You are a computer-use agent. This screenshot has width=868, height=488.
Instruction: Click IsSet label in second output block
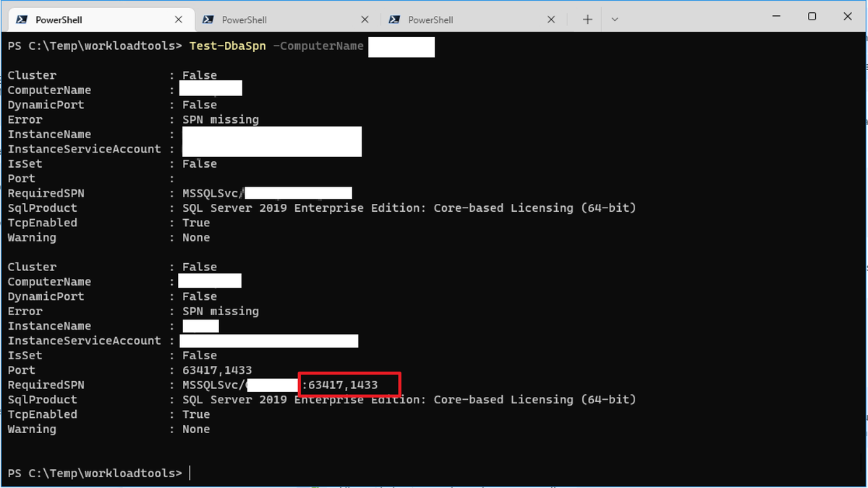coord(25,355)
